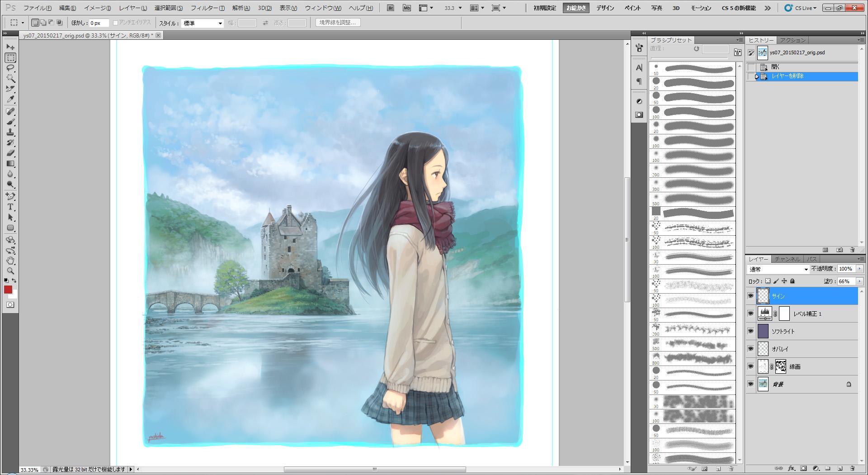Open the ウィンドウ menu
Viewport: 868px width, 475px height.
click(x=323, y=8)
